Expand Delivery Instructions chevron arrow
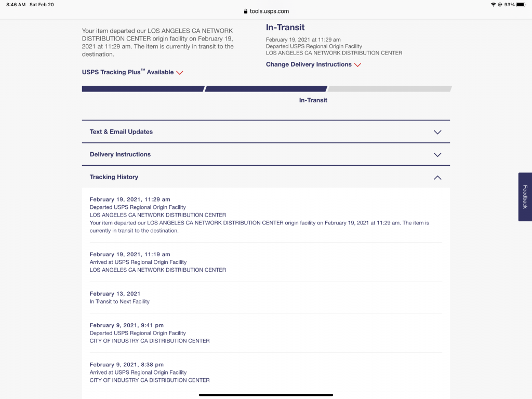The image size is (532, 399). [437, 155]
